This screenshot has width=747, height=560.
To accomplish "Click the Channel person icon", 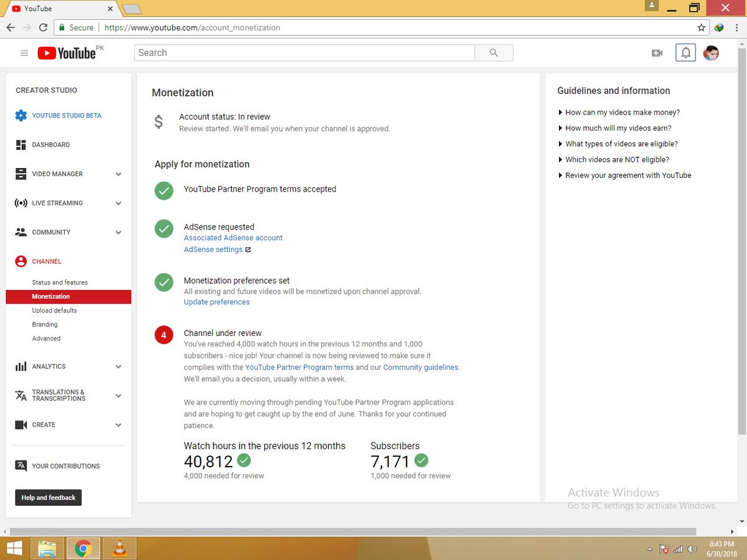I will pos(21,261).
